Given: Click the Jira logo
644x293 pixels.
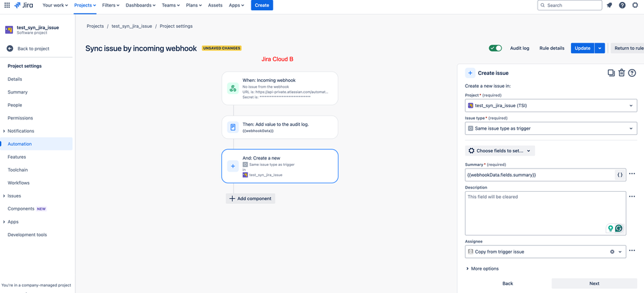Looking at the screenshot, I should pyautogui.click(x=23, y=5).
